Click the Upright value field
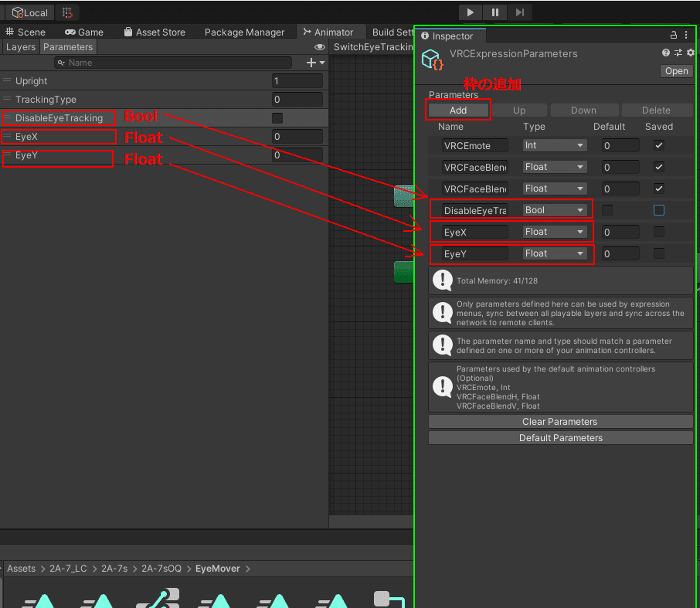The image size is (700, 608). pos(297,81)
